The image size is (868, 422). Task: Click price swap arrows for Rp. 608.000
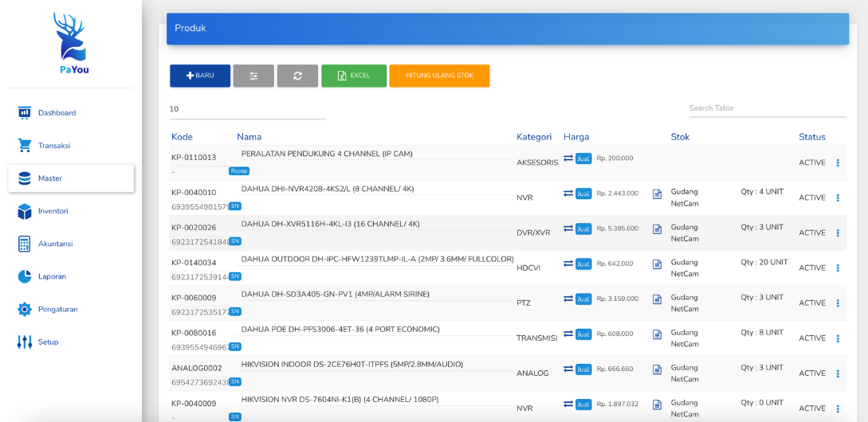(x=568, y=334)
